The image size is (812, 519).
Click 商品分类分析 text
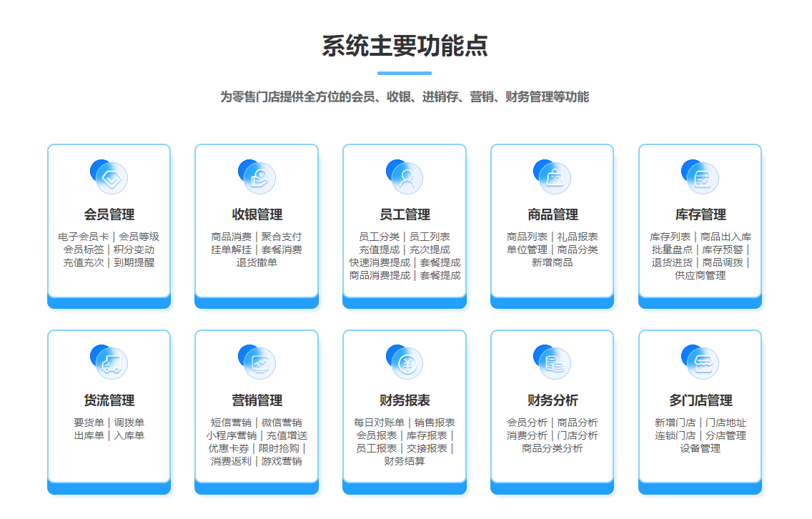(x=552, y=448)
